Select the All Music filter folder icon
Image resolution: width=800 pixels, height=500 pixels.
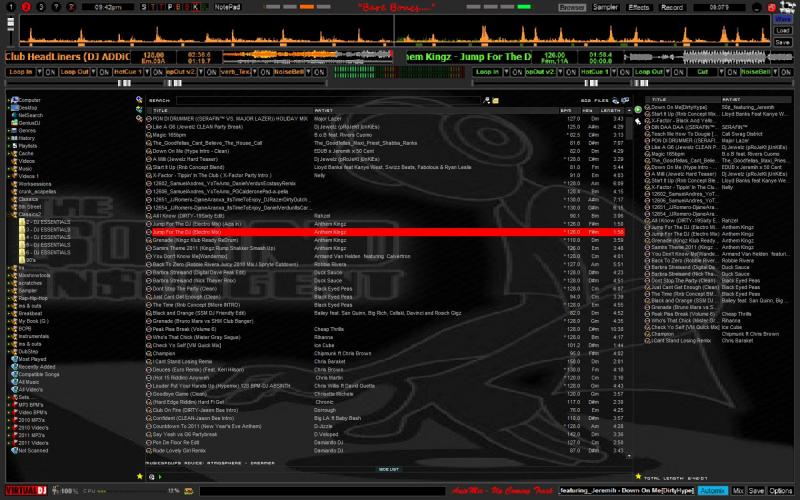pos(15,382)
